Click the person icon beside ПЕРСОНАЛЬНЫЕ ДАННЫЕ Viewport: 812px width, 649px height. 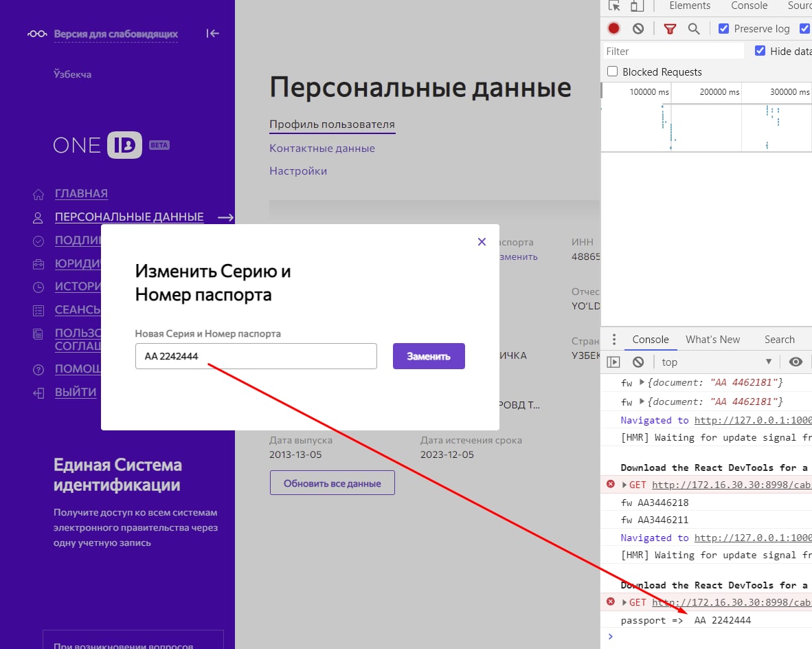click(38, 218)
